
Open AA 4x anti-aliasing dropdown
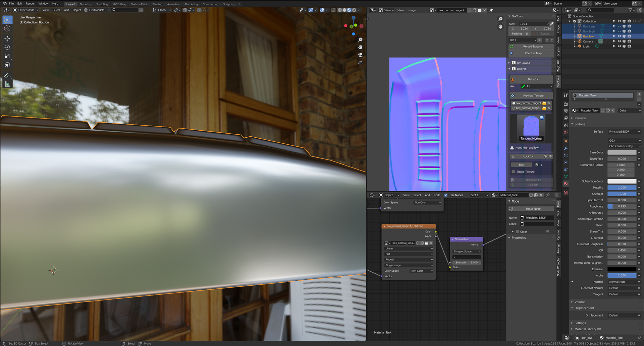[536, 86]
